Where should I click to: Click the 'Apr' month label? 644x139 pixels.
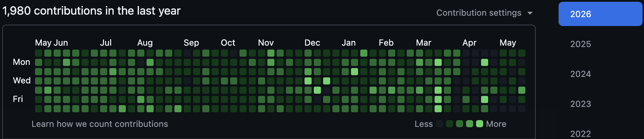tap(470, 43)
